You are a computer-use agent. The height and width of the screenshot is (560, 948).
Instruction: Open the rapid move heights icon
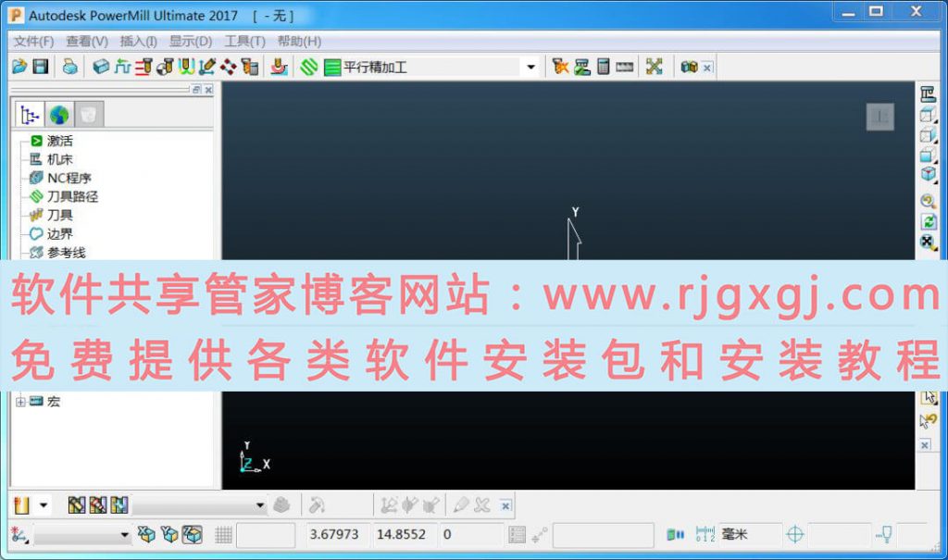tap(143, 67)
